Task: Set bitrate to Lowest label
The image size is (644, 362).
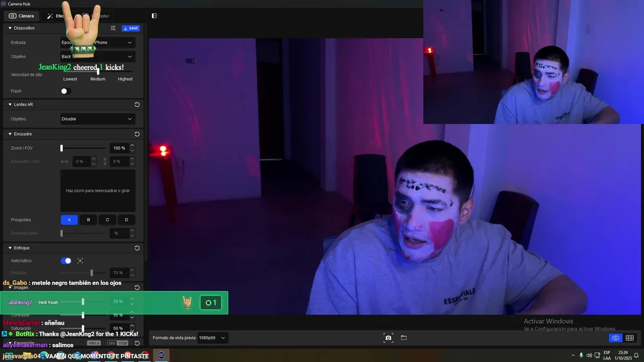Action: click(70, 79)
